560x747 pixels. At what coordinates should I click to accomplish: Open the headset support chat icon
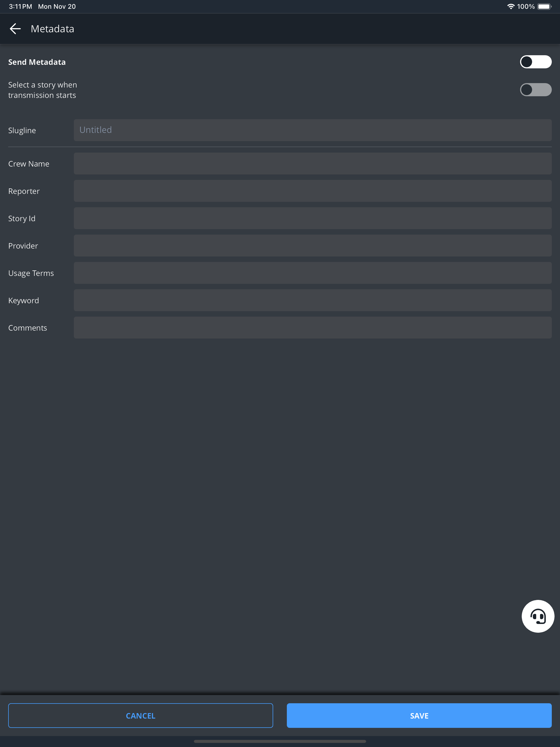538,616
